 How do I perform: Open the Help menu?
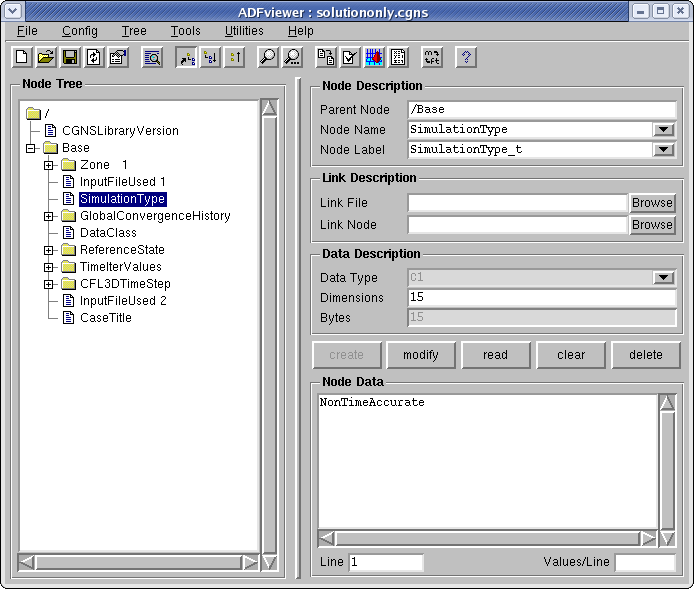[301, 31]
